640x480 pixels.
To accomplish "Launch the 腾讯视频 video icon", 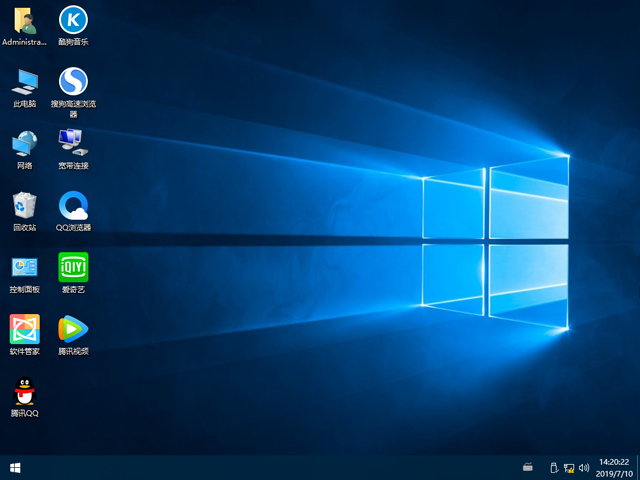I will tap(73, 335).
